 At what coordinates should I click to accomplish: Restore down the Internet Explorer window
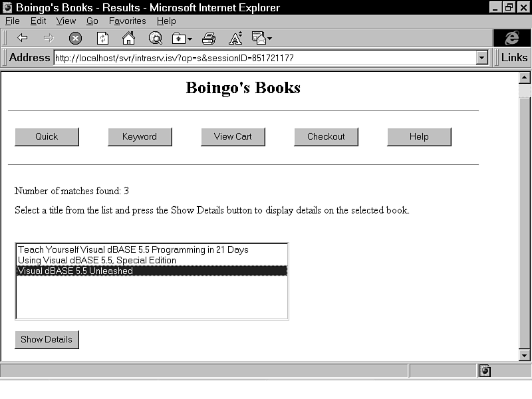pyautogui.click(x=509, y=7)
